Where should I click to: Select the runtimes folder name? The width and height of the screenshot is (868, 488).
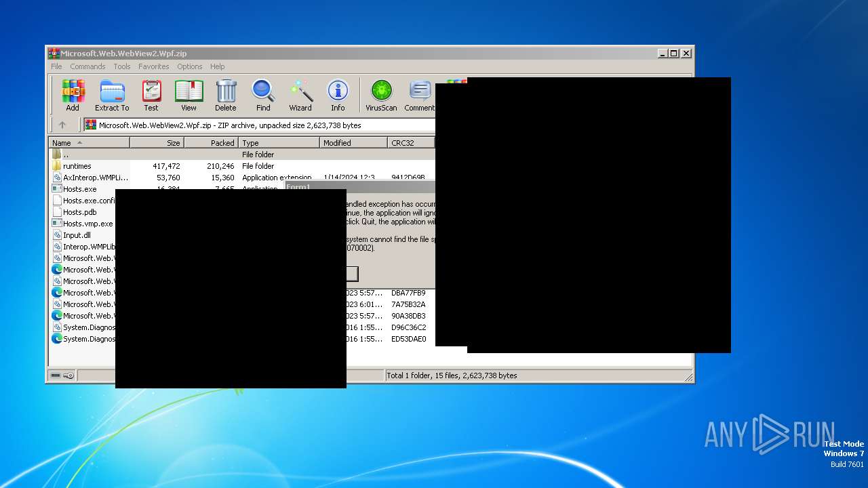pyautogui.click(x=77, y=166)
